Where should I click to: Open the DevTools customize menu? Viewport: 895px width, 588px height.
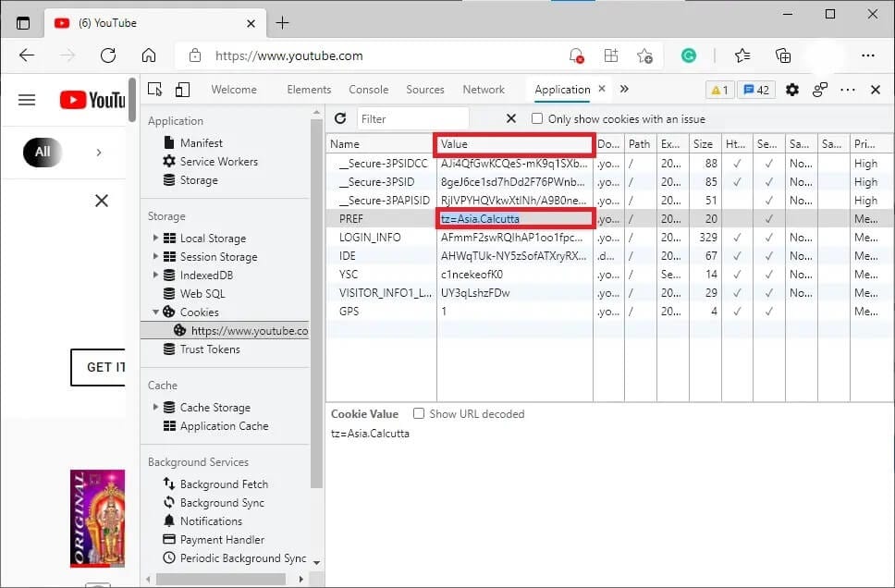[x=848, y=90]
